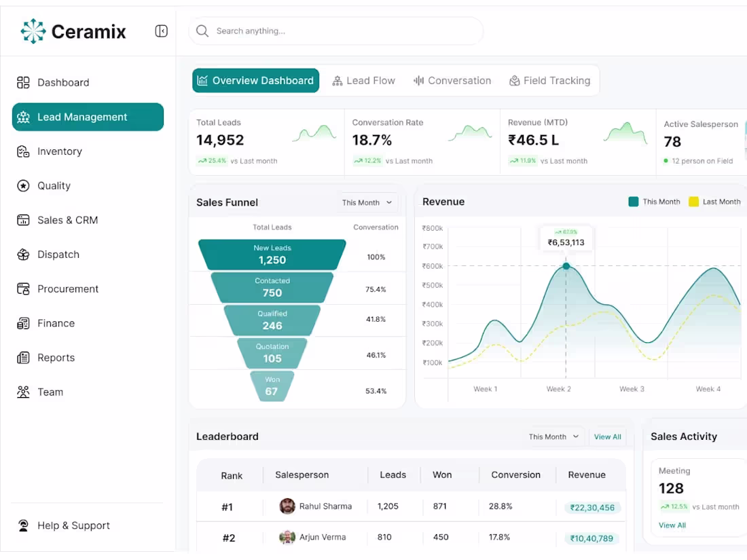Click the Revenue column header in Leaderboard

point(587,474)
